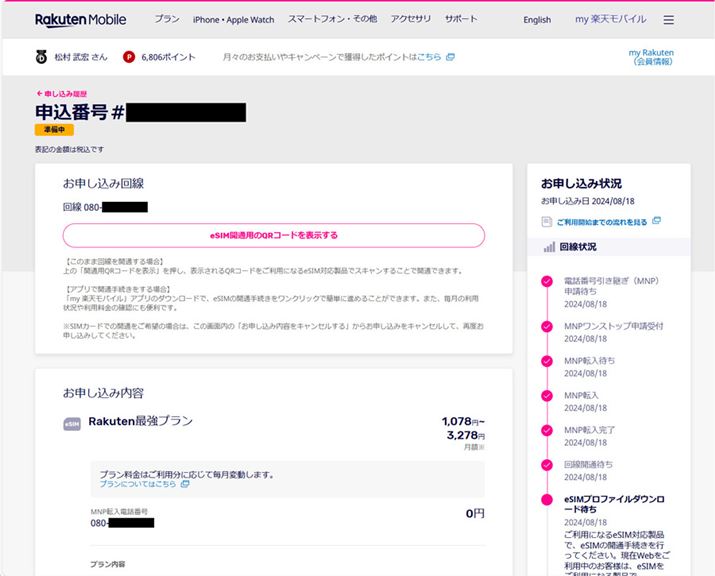Open the アクセサリ menu
The width and height of the screenshot is (715, 576).
[411, 19]
